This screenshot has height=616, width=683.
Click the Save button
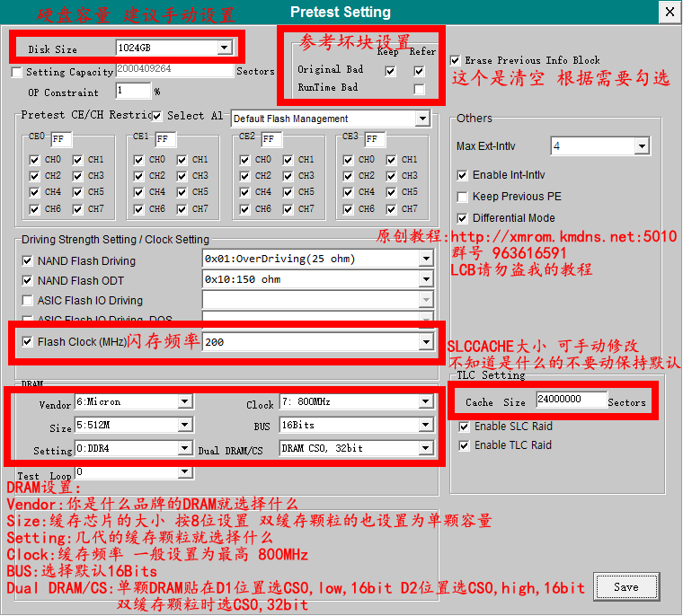click(626, 587)
